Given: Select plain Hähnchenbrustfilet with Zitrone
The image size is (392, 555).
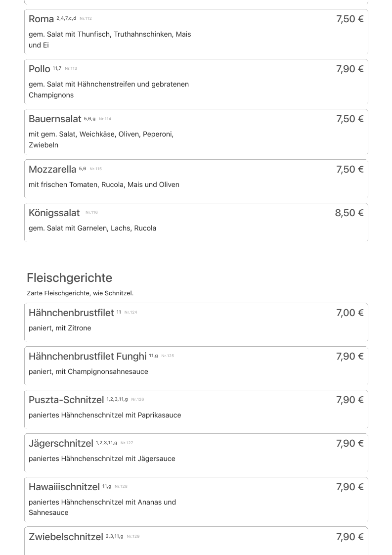Looking at the screenshot, I should [x=71, y=313].
